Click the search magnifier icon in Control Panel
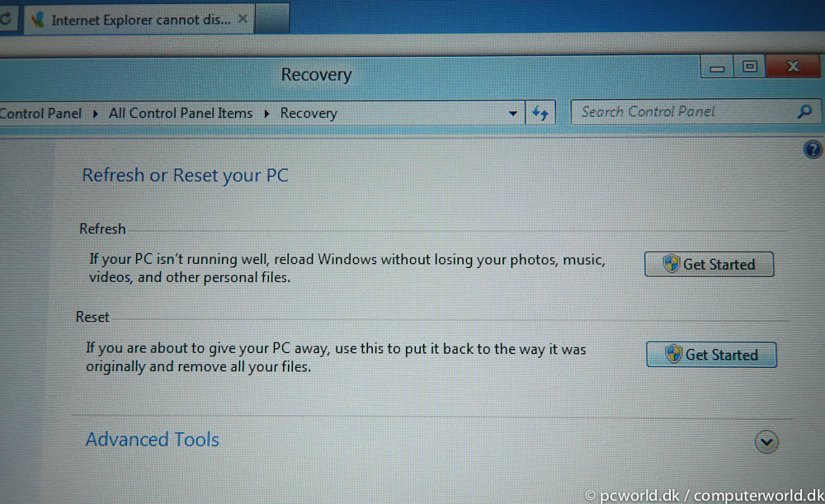Image resolution: width=825 pixels, height=504 pixels. tap(804, 111)
